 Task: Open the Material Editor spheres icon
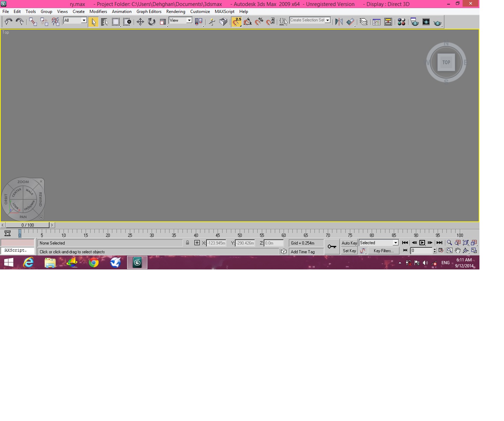pyautogui.click(x=402, y=22)
